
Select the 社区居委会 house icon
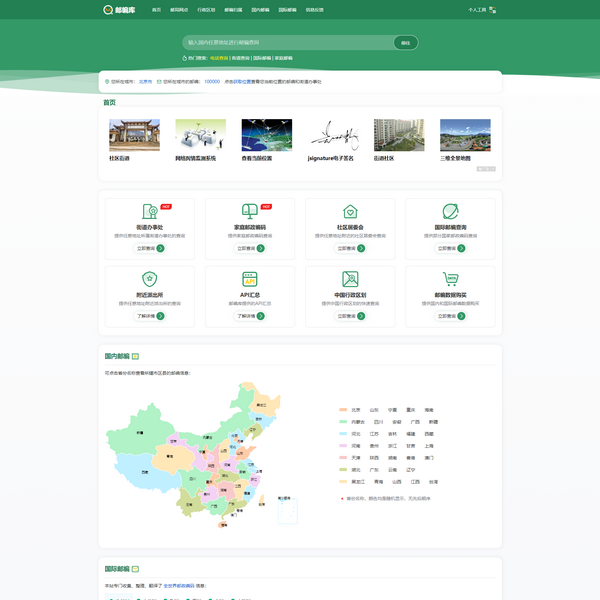tap(350, 212)
